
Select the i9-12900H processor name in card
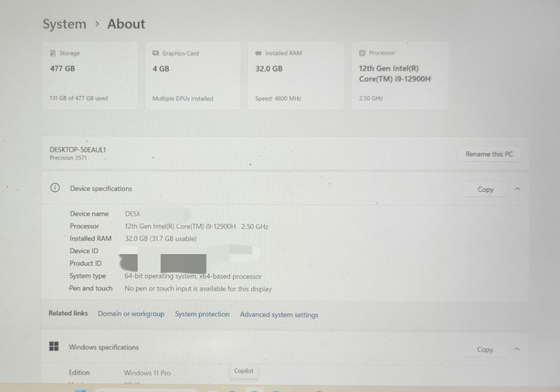pos(395,74)
